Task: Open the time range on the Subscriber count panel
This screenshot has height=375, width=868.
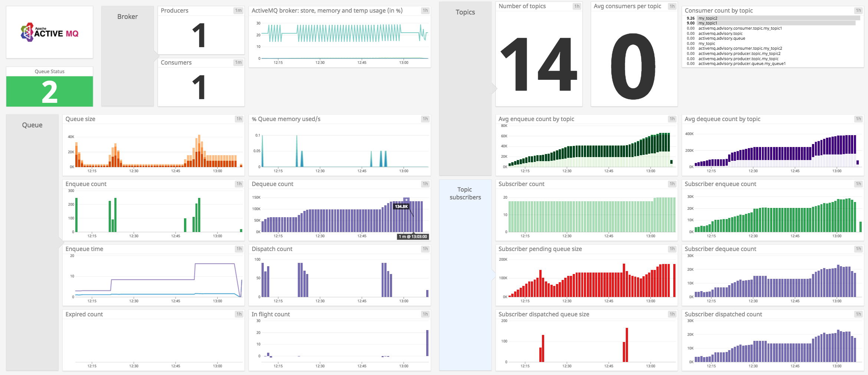Action: [672, 183]
